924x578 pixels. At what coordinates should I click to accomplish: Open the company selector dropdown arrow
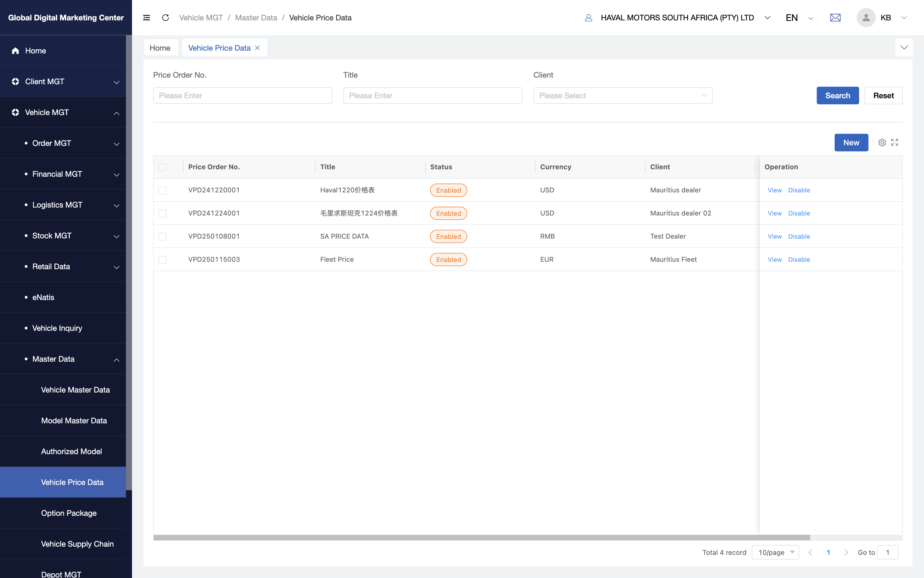[x=768, y=18]
